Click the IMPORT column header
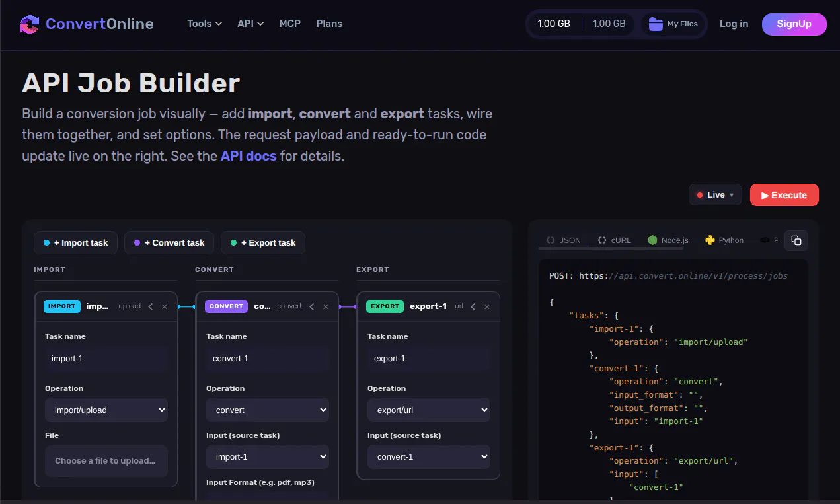 pos(50,270)
